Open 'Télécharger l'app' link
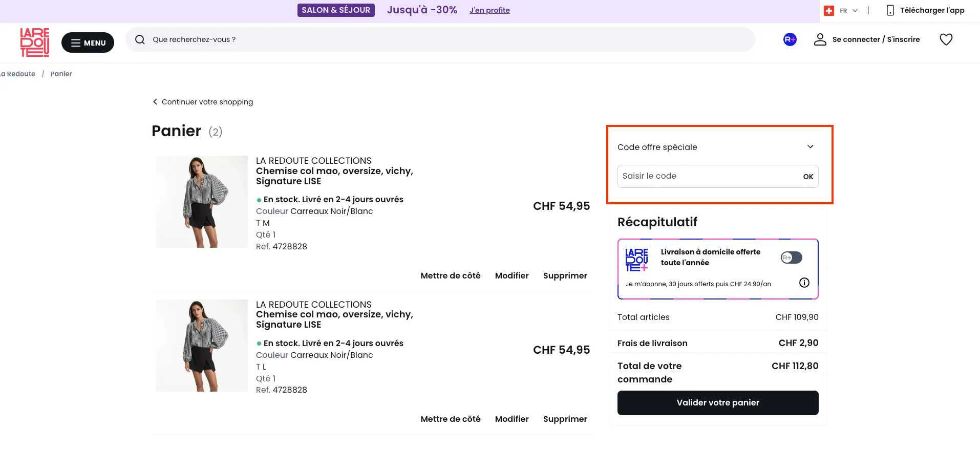The height and width of the screenshot is (450, 980). 932,10
